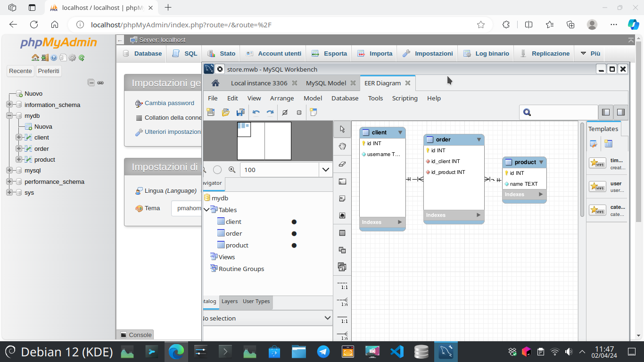Screen dimensions: 644x362
Task: Select dashed 1:n non-identifying relationship tool
Action: point(342,302)
